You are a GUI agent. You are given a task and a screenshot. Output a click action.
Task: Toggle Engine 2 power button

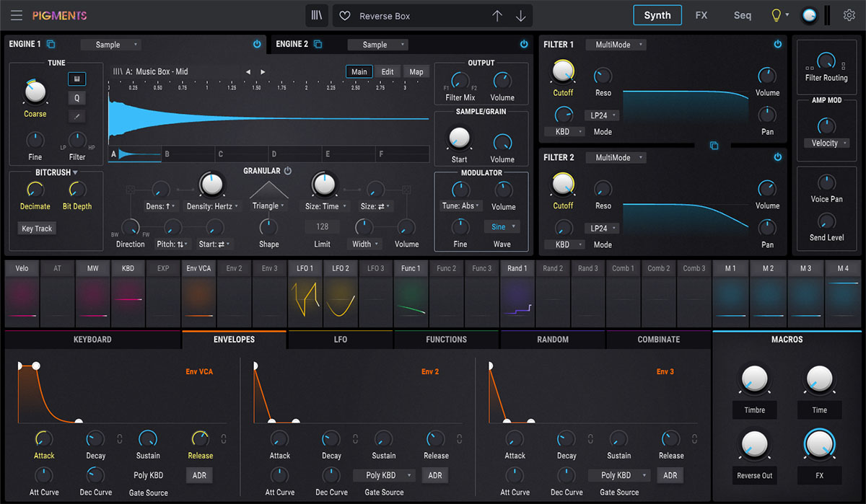tap(524, 44)
